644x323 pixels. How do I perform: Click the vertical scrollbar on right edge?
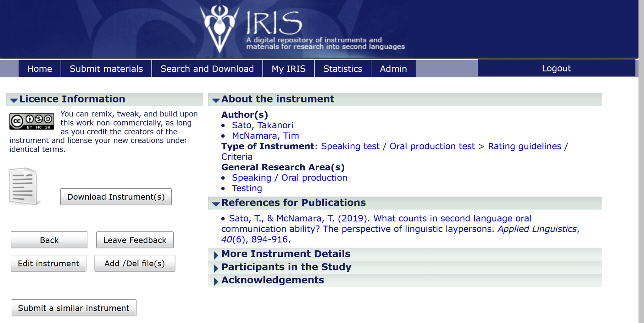(641, 161)
